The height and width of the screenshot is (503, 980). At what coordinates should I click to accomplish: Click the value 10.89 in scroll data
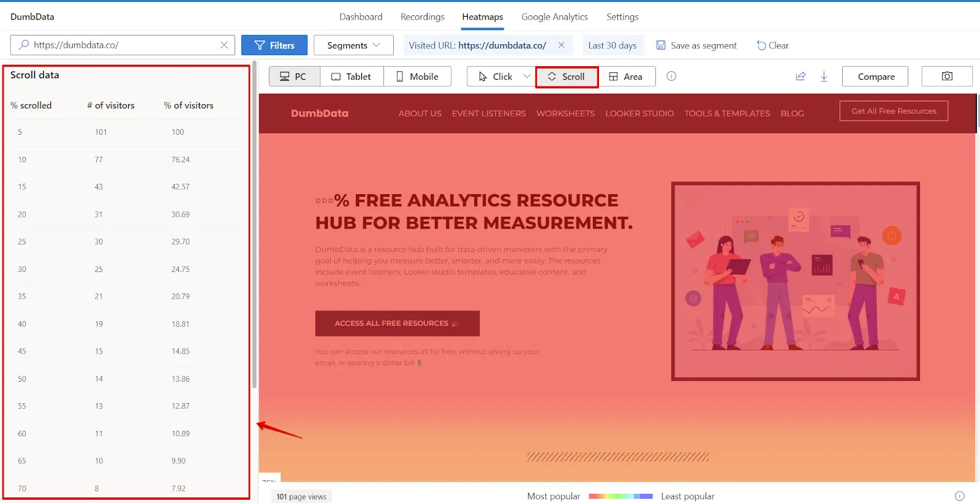pyautogui.click(x=181, y=433)
